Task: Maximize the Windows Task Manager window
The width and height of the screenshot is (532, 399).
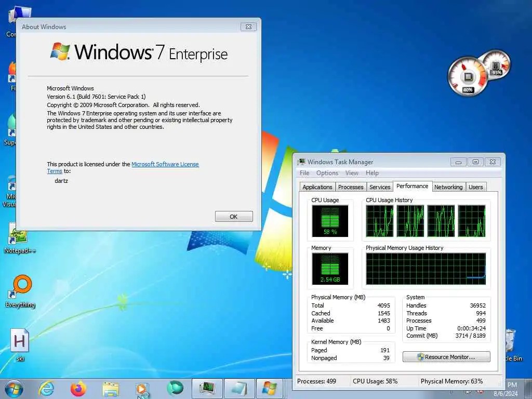Action: pyautogui.click(x=475, y=162)
